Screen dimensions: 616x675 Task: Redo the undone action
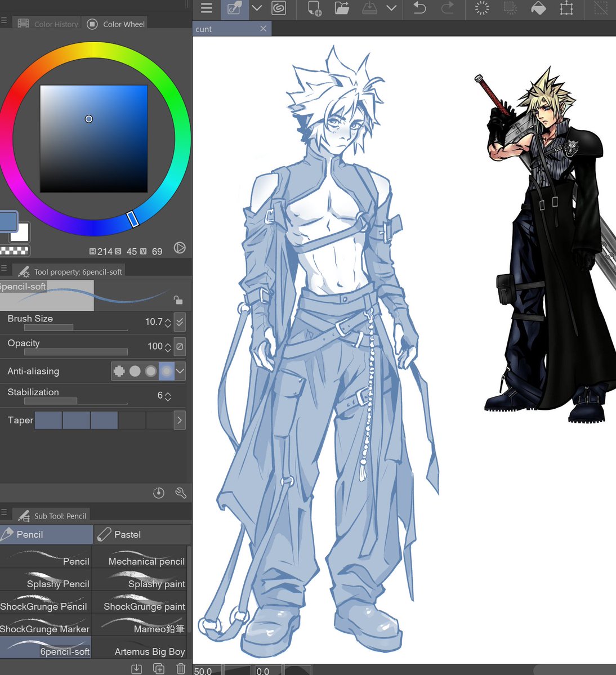click(x=448, y=8)
